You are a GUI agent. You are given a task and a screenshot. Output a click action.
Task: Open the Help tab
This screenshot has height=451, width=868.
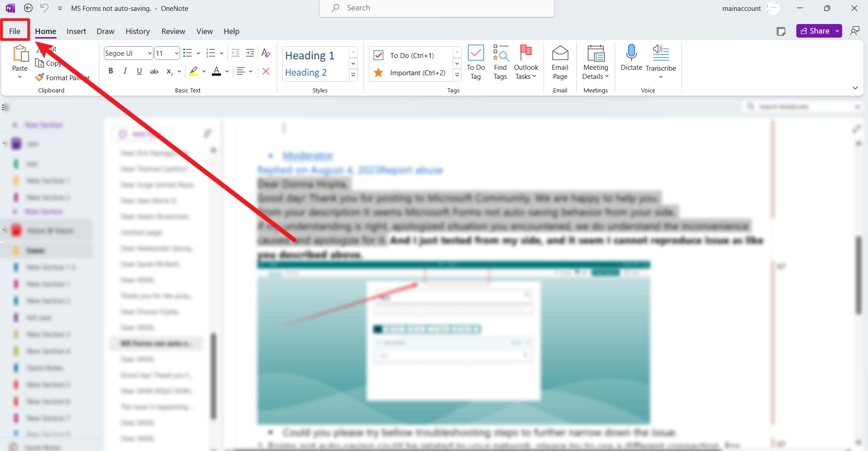pos(231,31)
